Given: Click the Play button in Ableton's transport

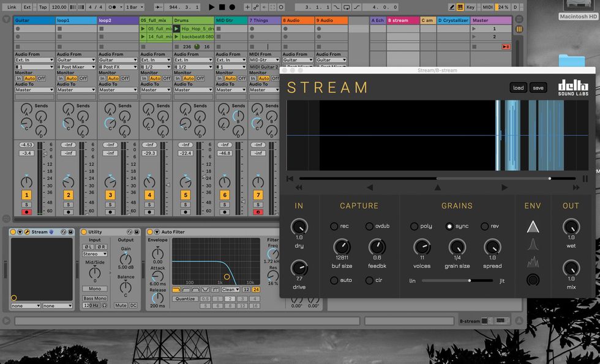Looking at the screenshot, I should click(212, 7).
